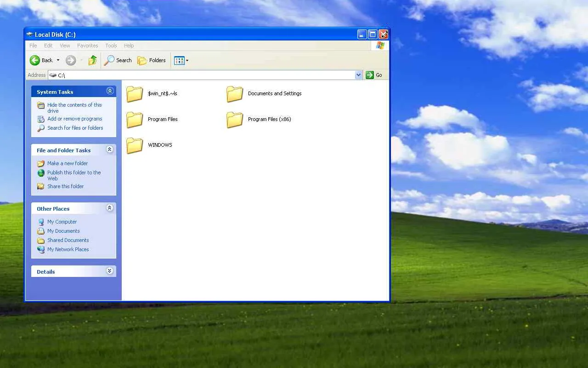The width and height of the screenshot is (588, 368).
Task: Open the Back history dropdown arrow
Action: click(58, 60)
